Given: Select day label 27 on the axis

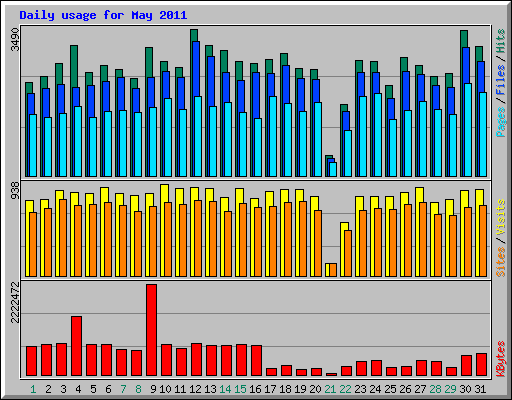Looking at the screenshot, I should [420, 389].
